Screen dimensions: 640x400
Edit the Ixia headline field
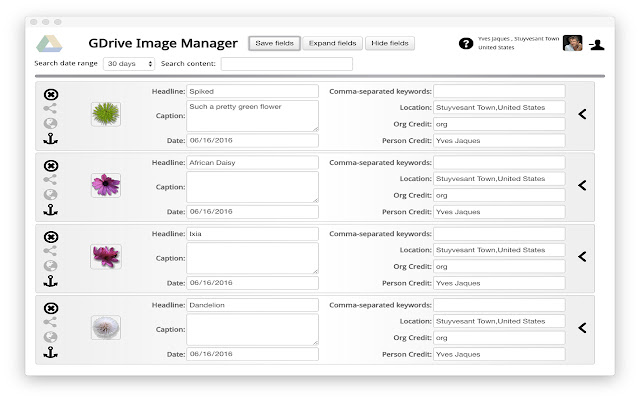point(252,234)
